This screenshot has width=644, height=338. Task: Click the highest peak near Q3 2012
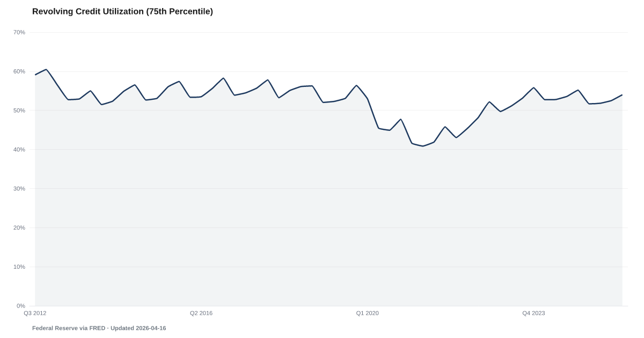tap(46, 69)
